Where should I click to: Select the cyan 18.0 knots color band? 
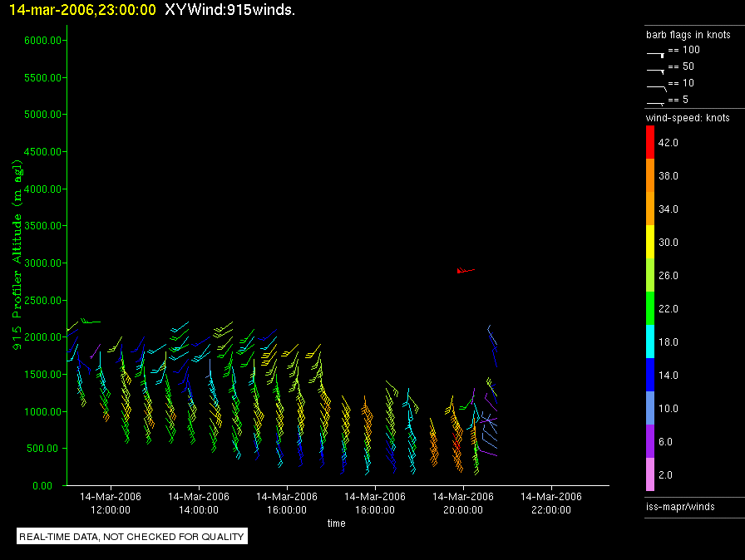pos(649,342)
